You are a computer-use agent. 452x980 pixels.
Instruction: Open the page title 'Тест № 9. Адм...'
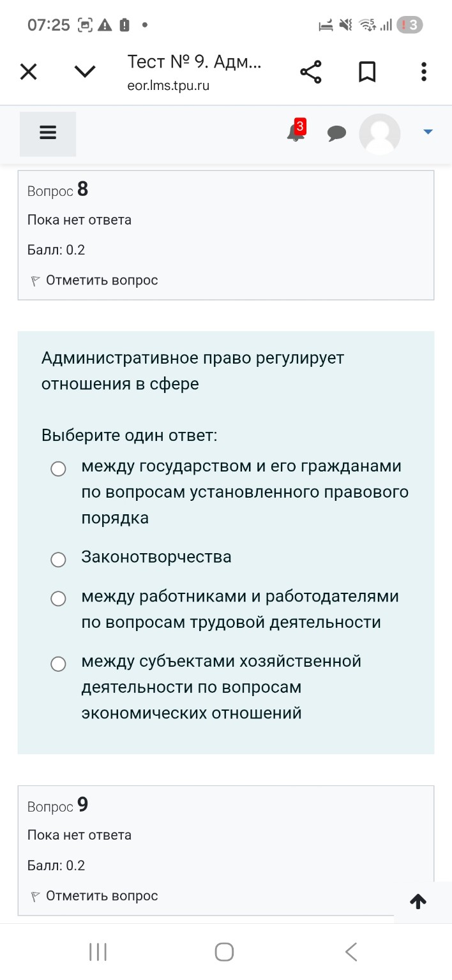194,62
